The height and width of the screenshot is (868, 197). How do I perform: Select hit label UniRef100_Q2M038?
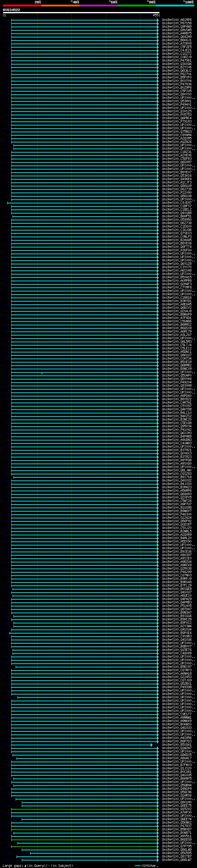[x=176, y=568]
